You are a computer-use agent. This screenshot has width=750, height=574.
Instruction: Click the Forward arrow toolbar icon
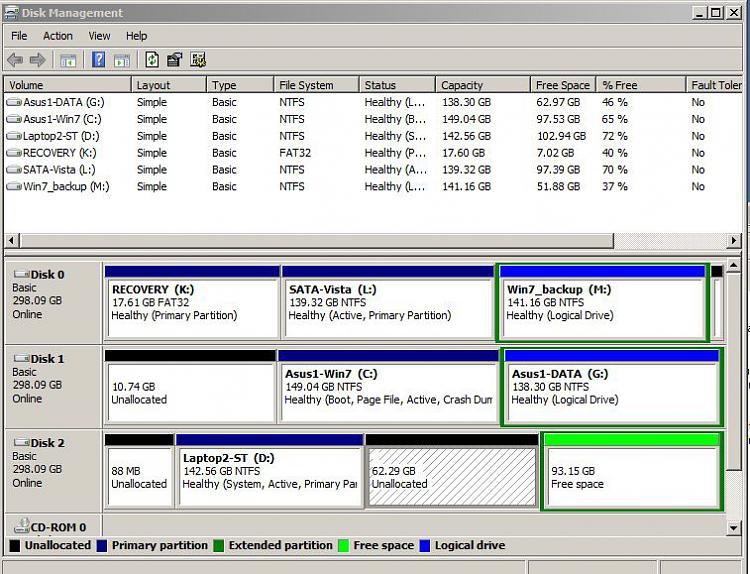click(x=37, y=60)
